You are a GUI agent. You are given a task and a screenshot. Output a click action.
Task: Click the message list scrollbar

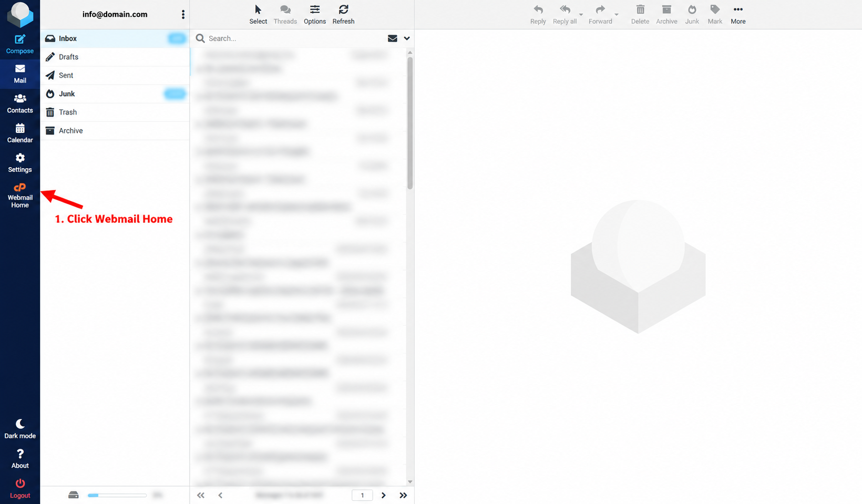pos(410,123)
